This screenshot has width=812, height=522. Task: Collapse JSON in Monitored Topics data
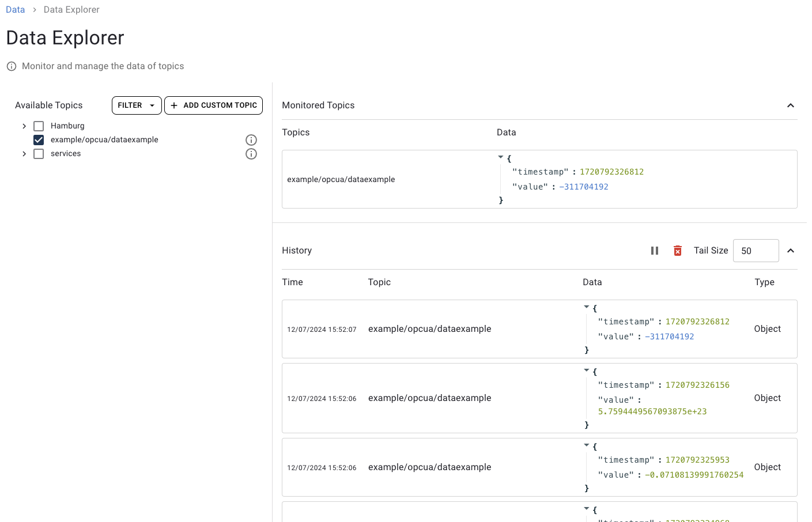(x=501, y=157)
